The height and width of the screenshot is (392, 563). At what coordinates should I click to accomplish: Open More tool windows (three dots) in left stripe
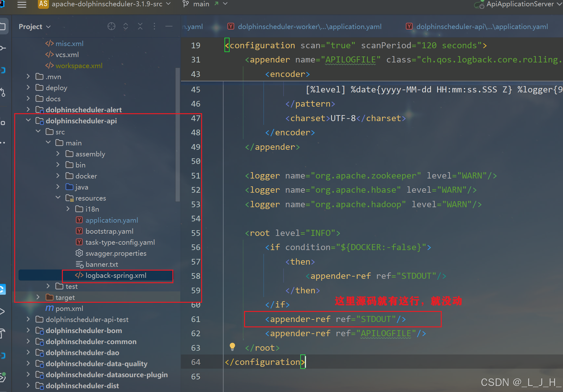coord(3,143)
